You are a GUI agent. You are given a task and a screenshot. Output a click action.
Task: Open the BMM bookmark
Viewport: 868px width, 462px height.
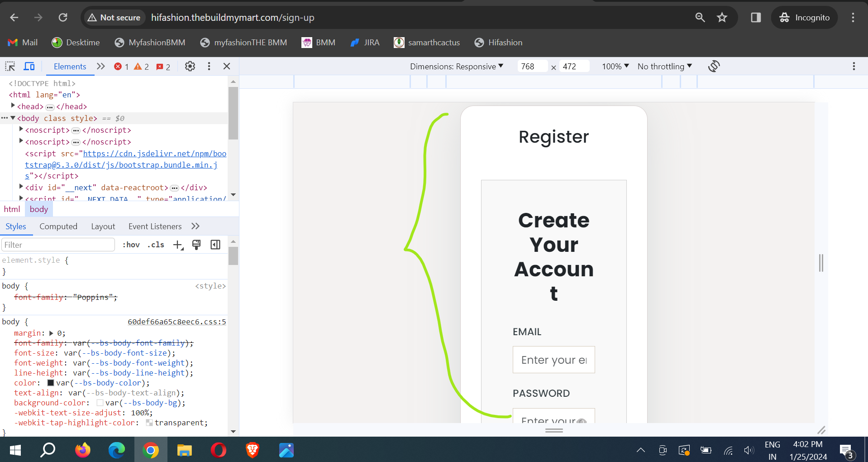[x=319, y=43]
